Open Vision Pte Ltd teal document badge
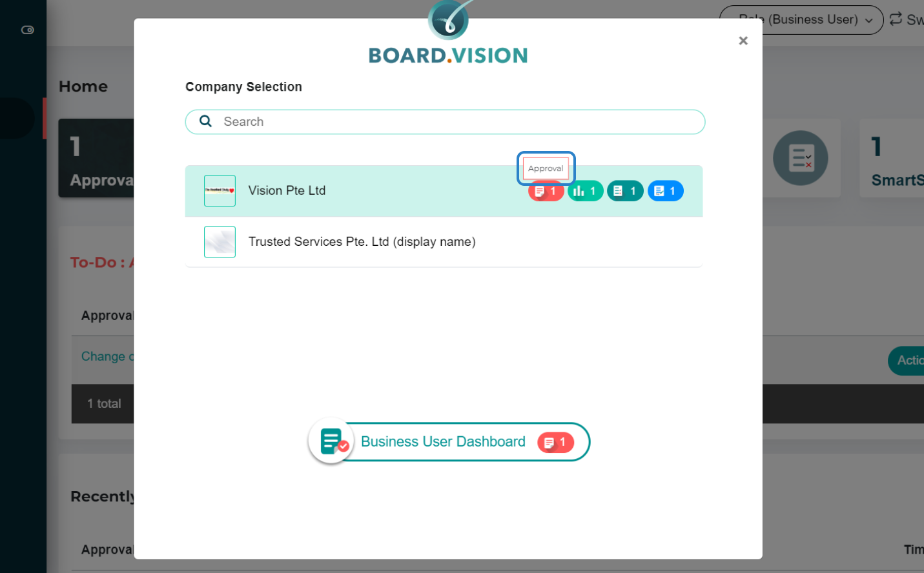 [625, 191]
